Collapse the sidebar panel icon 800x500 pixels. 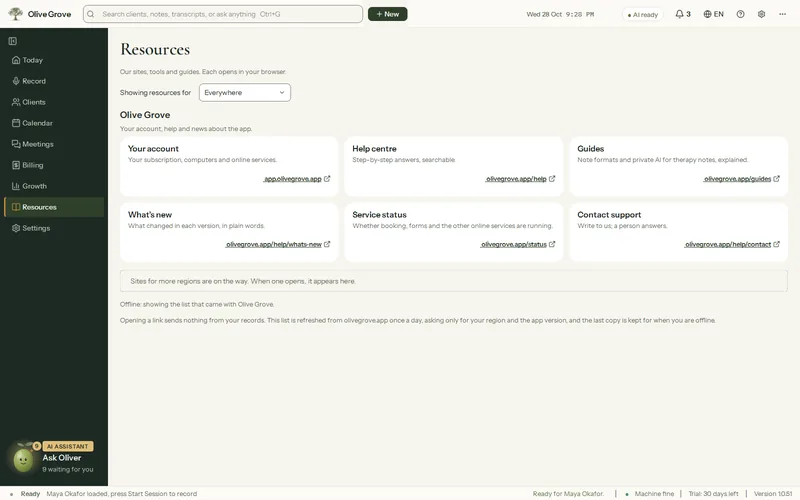pyautogui.click(x=13, y=41)
